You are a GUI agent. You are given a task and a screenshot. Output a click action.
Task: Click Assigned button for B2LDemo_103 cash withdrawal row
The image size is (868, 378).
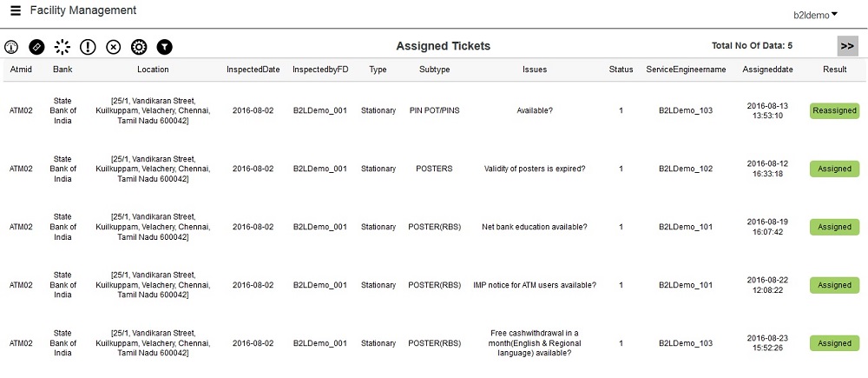click(x=834, y=343)
